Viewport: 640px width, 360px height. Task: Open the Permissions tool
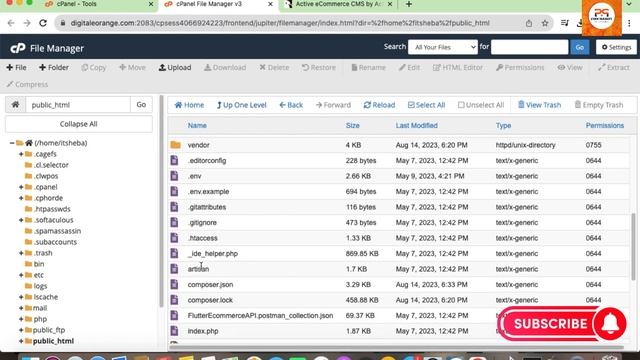(520, 67)
